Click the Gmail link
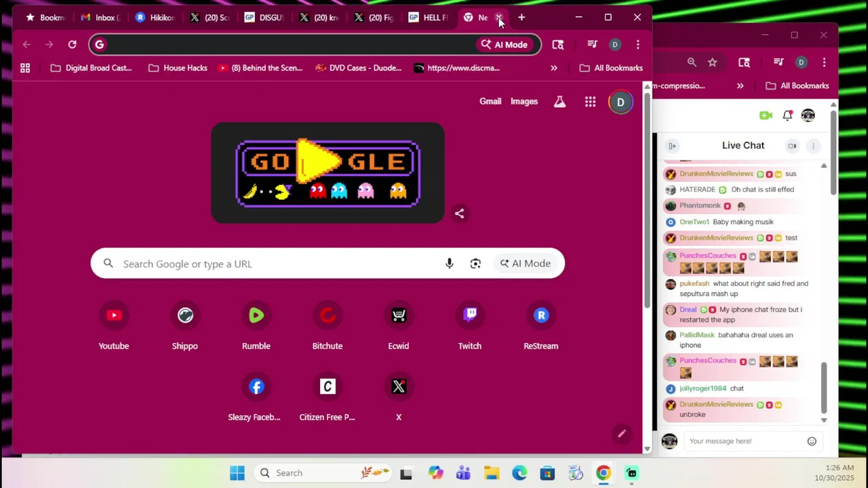The width and height of the screenshot is (868, 488). (x=490, y=102)
